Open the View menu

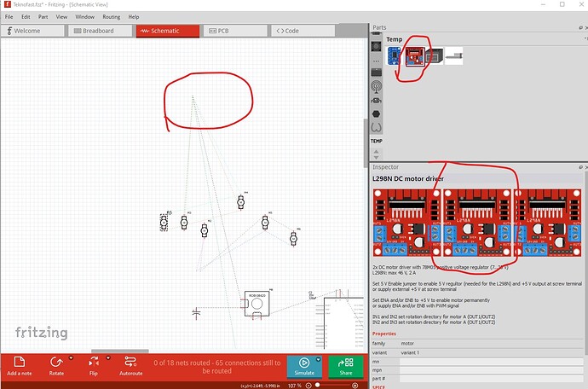(61, 17)
